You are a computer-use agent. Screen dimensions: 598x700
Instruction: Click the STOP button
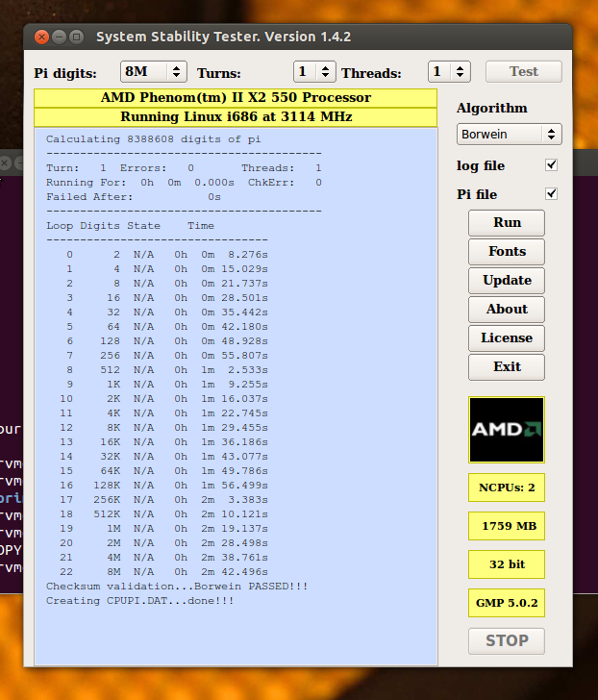pos(507,640)
